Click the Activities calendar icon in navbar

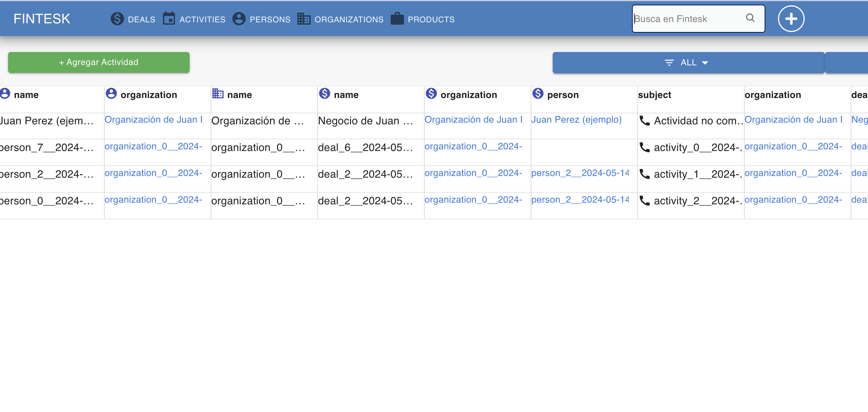click(x=169, y=19)
